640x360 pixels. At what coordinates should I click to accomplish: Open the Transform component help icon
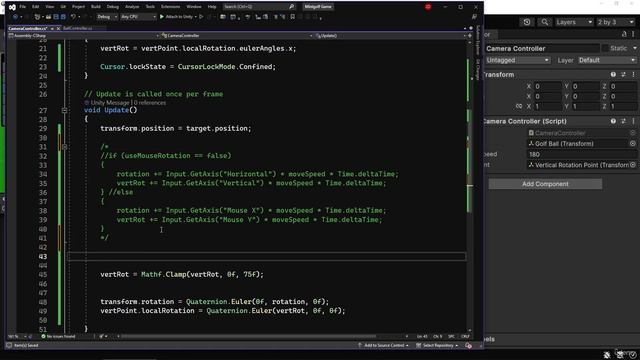point(613,75)
